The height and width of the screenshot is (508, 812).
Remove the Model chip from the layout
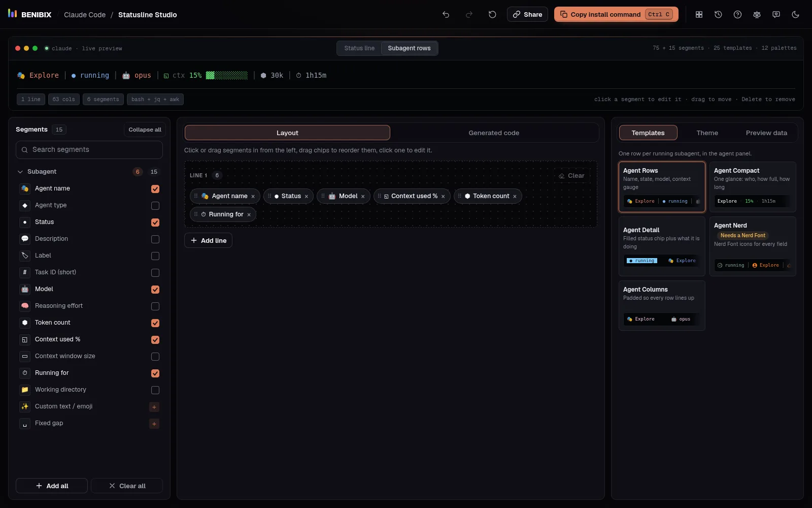pos(363,197)
